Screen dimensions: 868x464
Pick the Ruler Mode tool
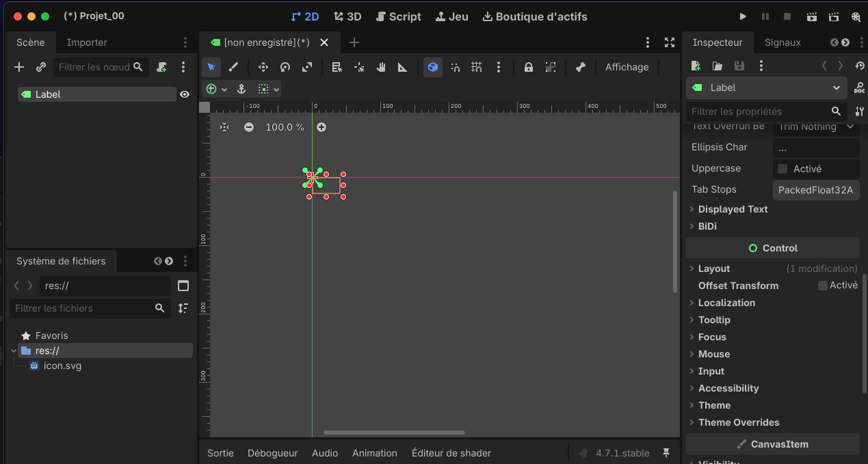(x=403, y=67)
